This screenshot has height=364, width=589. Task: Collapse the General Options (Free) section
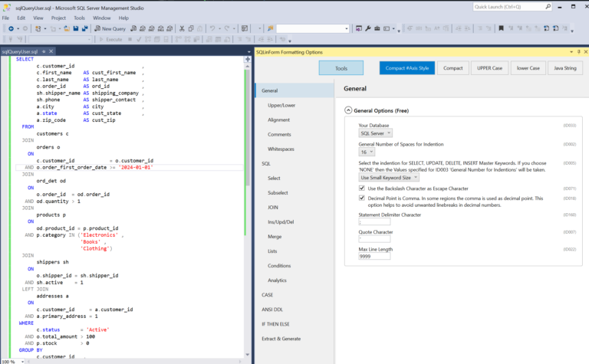tap(348, 110)
